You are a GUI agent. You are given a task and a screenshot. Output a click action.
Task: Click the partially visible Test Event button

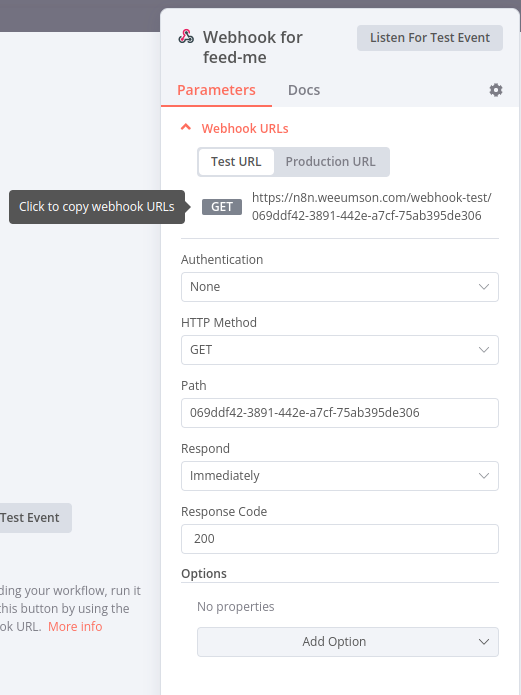35,518
